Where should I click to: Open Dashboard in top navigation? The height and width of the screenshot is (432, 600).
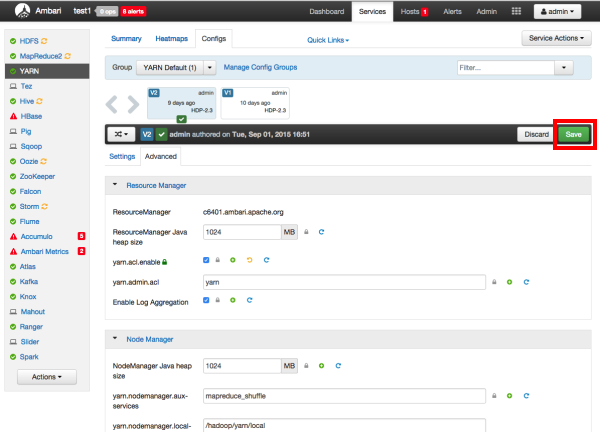pyautogui.click(x=327, y=11)
